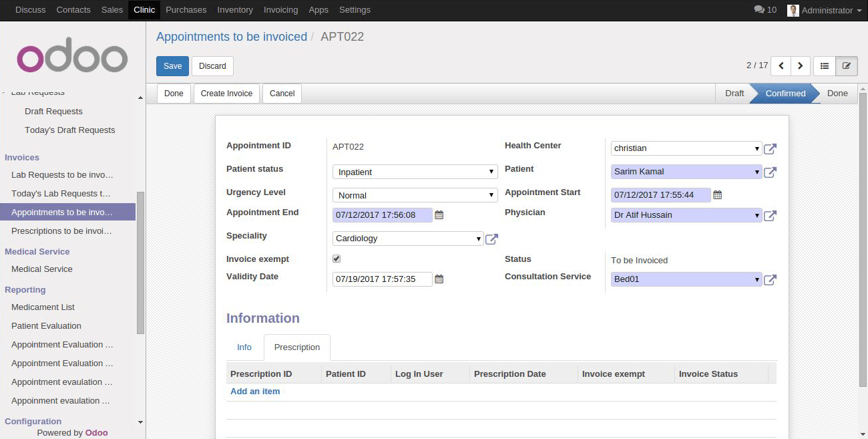
Task: Cancel the appointment
Action: tap(282, 94)
